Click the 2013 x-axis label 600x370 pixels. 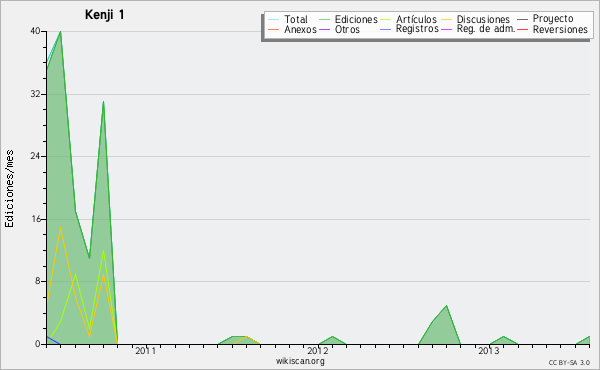tap(489, 351)
